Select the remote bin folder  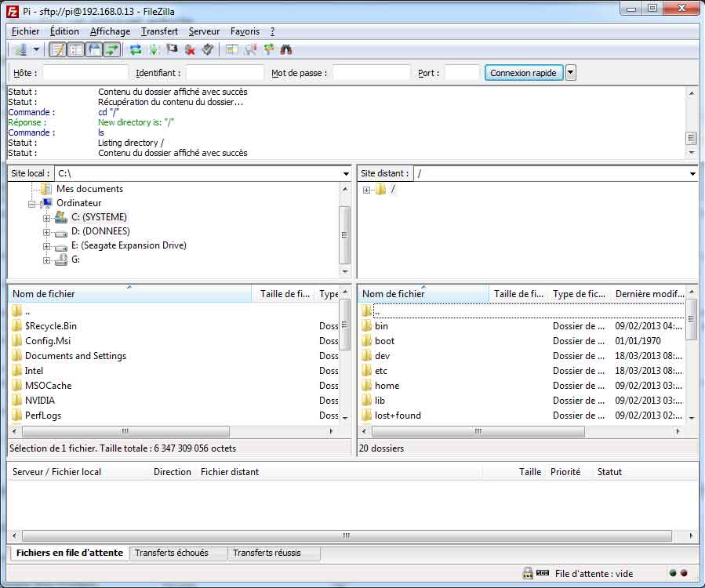coord(381,326)
